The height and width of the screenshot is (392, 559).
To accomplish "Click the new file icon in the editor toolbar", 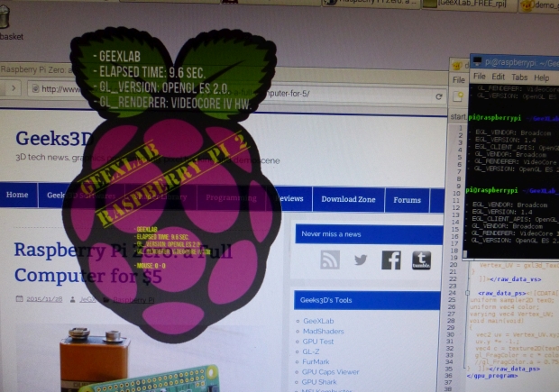I will coord(458,96).
